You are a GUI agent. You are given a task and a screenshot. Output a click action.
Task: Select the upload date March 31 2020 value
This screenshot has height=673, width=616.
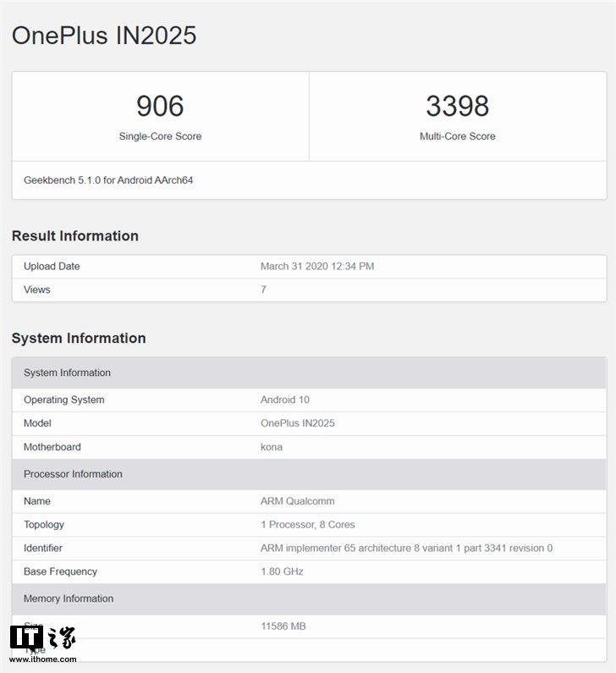(x=317, y=267)
